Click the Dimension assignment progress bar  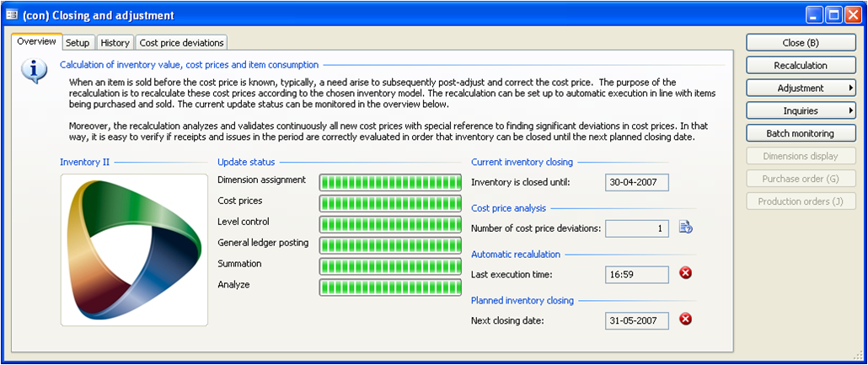click(390, 181)
